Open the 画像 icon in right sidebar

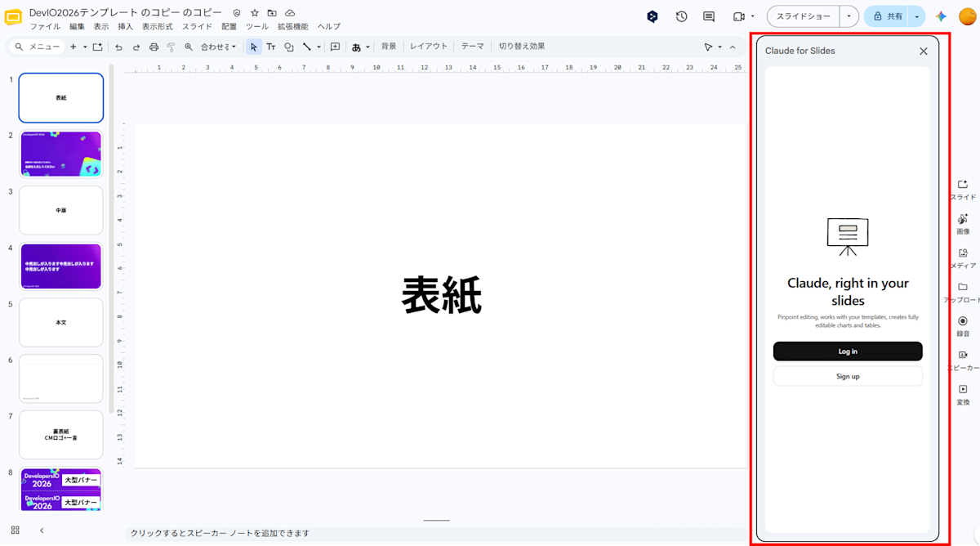[963, 218]
